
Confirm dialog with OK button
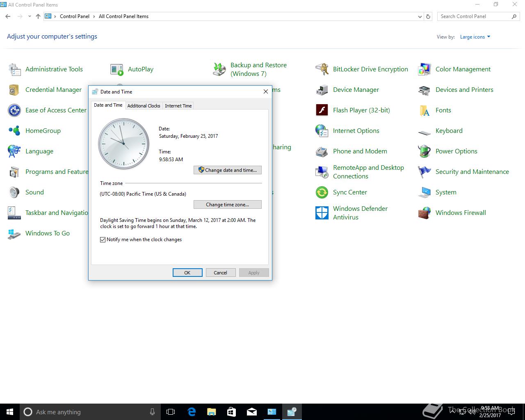(187, 273)
